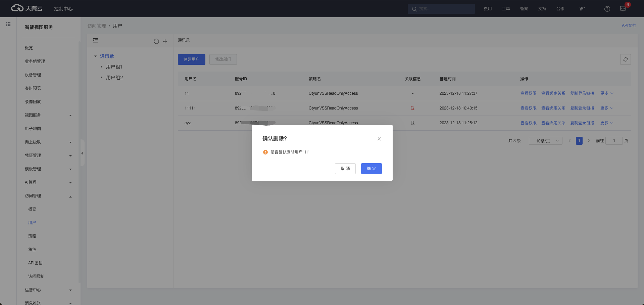Close the 确认删除 dialog with X
Image resolution: width=644 pixels, height=305 pixels.
click(379, 139)
